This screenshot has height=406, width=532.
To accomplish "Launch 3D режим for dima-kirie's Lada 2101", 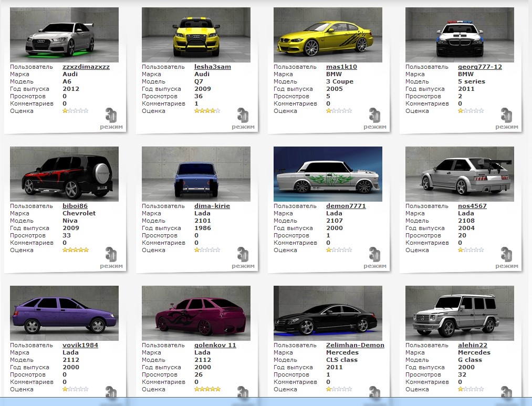I will click(x=243, y=258).
